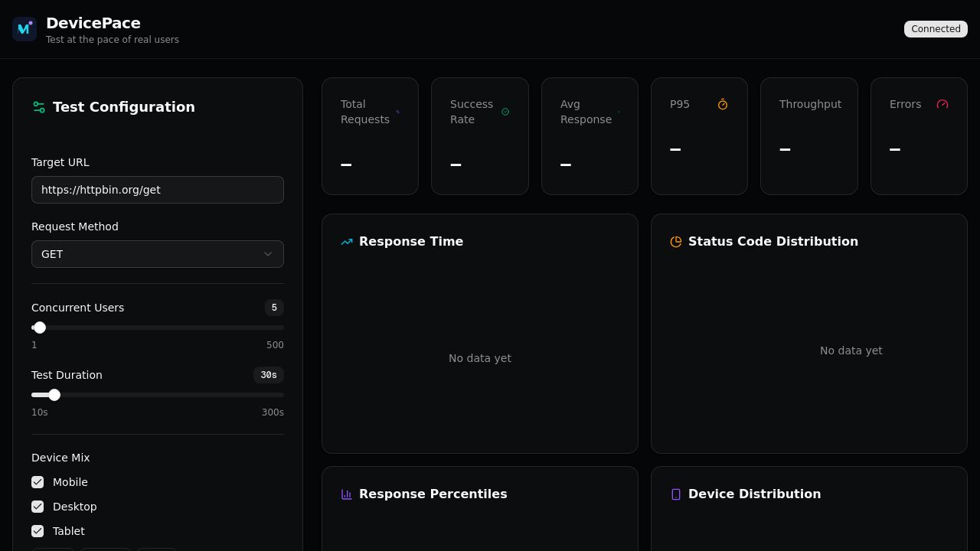Click the Total Requests label
The width and height of the screenshot is (980, 551).
tap(365, 112)
